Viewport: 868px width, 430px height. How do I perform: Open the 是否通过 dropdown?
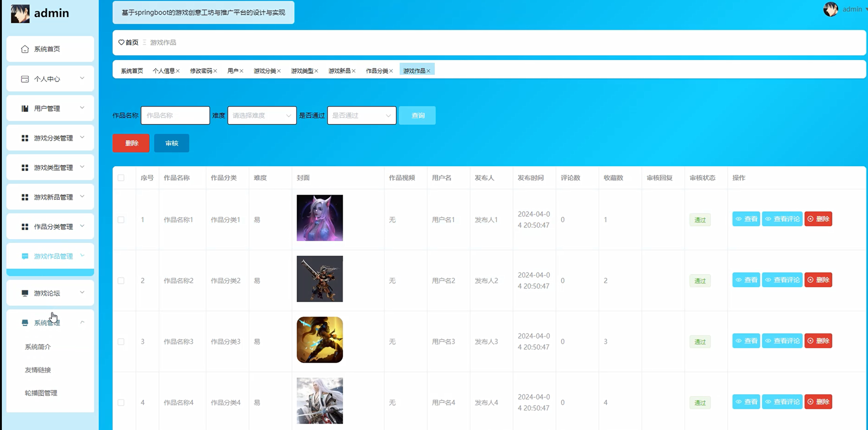point(362,116)
